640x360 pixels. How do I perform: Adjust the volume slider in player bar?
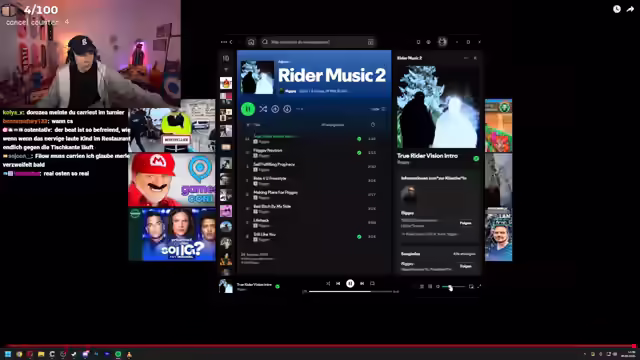tap(453, 287)
